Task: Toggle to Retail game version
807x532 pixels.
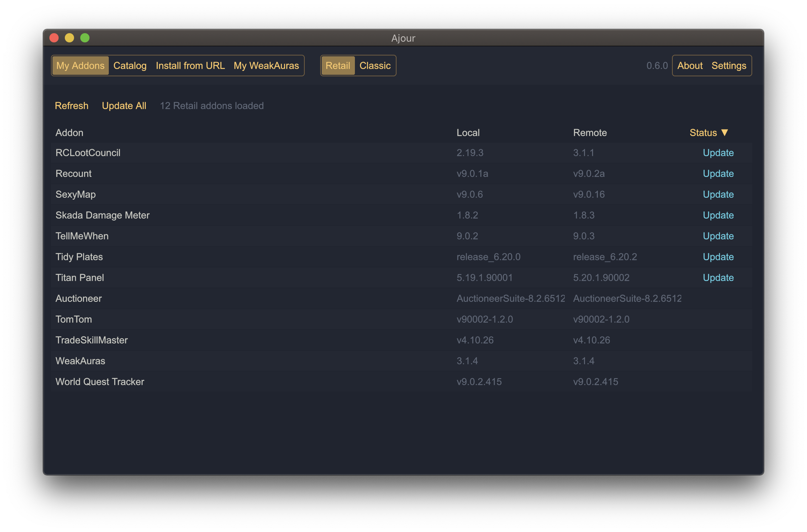Action: pyautogui.click(x=337, y=65)
